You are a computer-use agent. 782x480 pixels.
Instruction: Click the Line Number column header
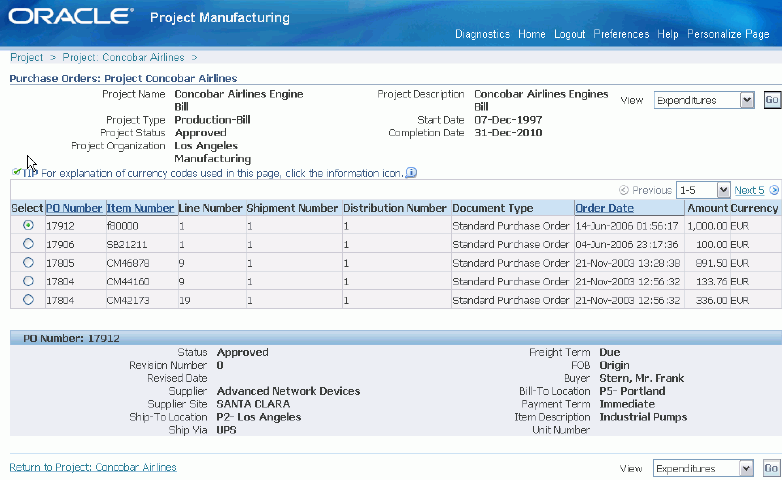pyautogui.click(x=210, y=208)
